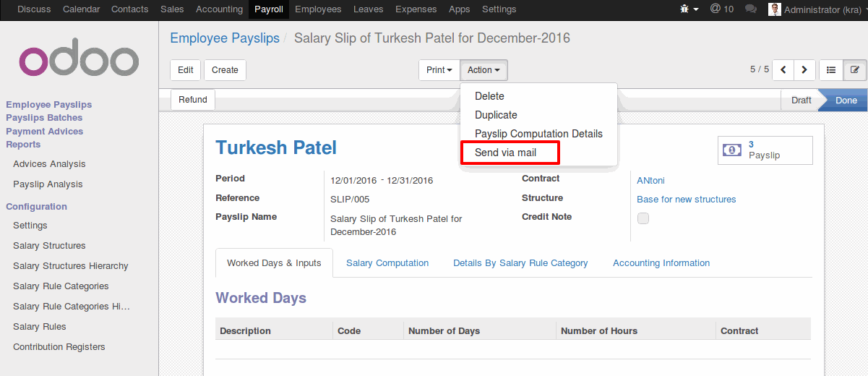Screen dimensions: 868x376
Task: Click the Done status stage
Action: point(846,101)
